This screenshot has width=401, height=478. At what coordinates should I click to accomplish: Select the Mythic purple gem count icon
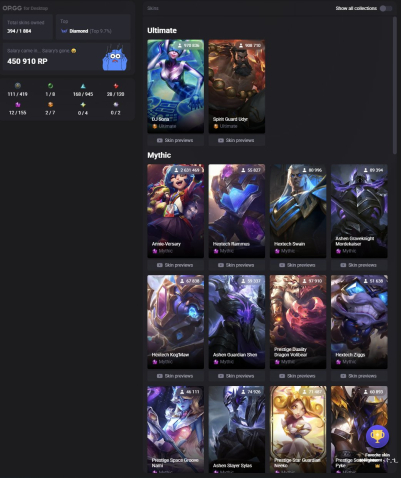[x=18, y=105]
